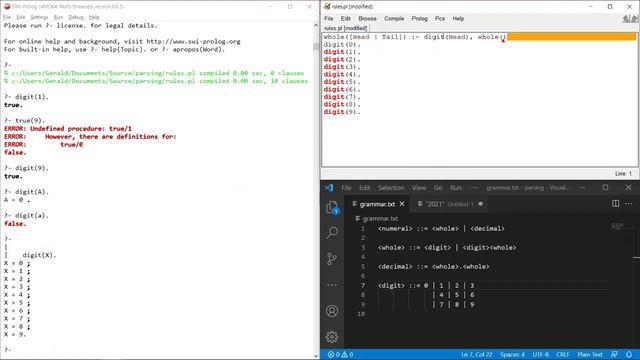The image size is (640, 360).
Task: Show additional views ellipsis in activity bar
Action: 332,285
